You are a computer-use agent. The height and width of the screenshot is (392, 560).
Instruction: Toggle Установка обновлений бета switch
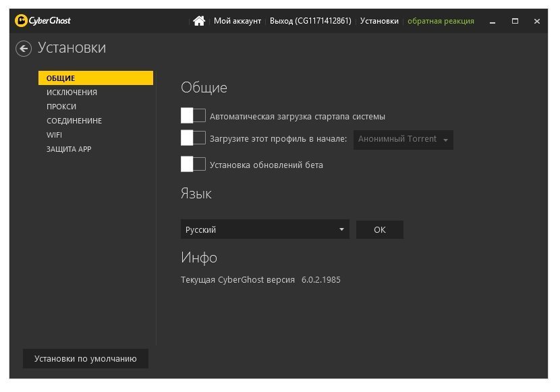[x=193, y=164]
